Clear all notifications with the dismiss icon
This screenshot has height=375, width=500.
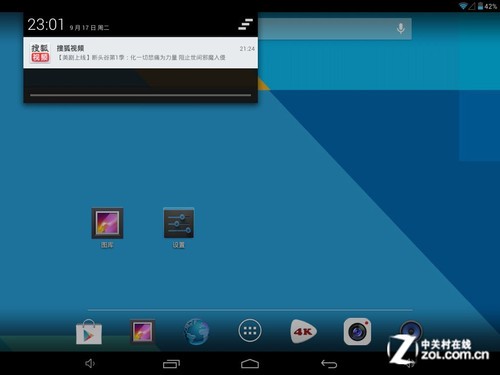point(245,24)
